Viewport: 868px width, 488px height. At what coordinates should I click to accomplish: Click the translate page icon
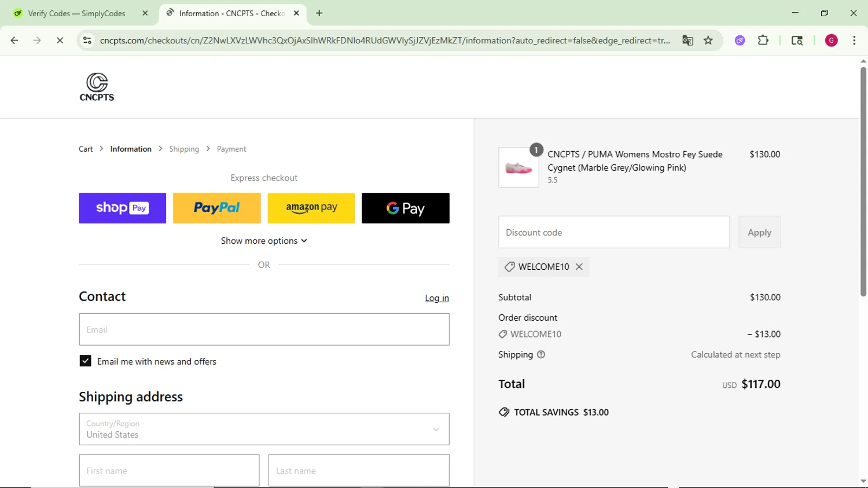(687, 41)
